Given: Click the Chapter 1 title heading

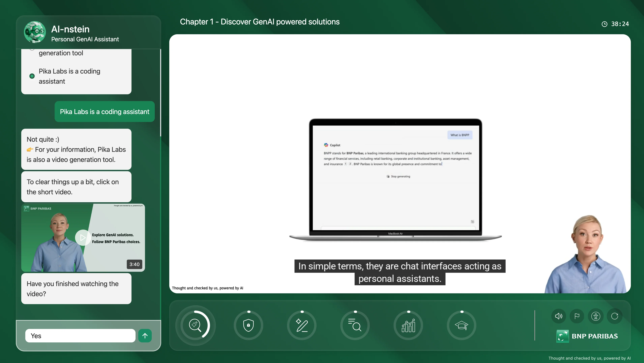Looking at the screenshot, I should pos(260,22).
